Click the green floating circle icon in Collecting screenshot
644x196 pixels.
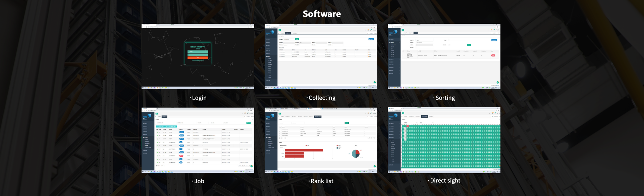pos(375,82)
